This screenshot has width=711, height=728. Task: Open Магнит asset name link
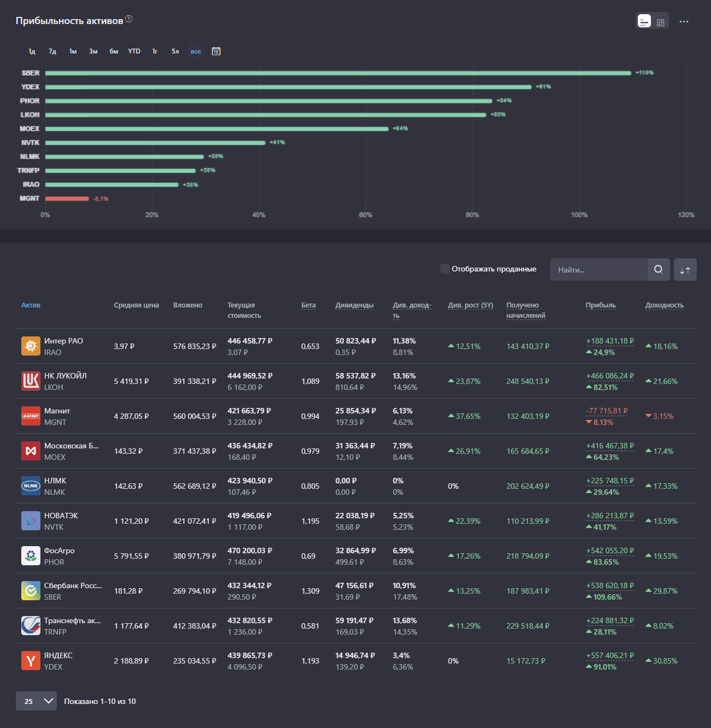point(57,411)
